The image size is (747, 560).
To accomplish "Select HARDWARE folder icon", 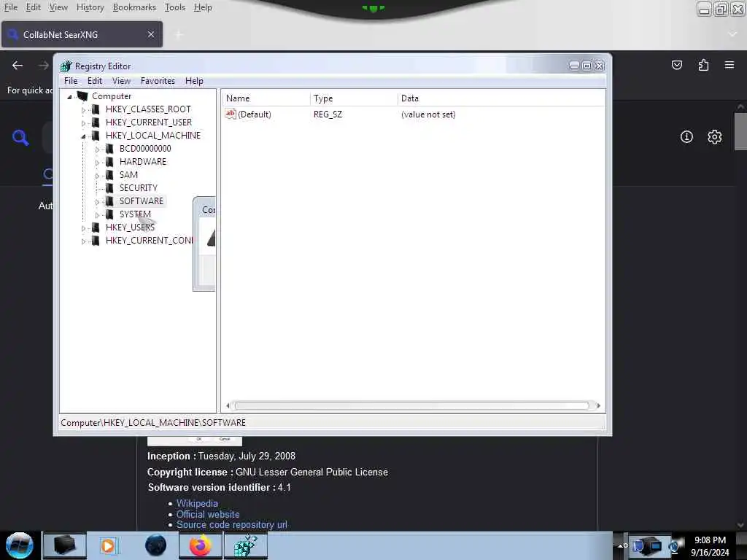I will [x=109, y=162].
